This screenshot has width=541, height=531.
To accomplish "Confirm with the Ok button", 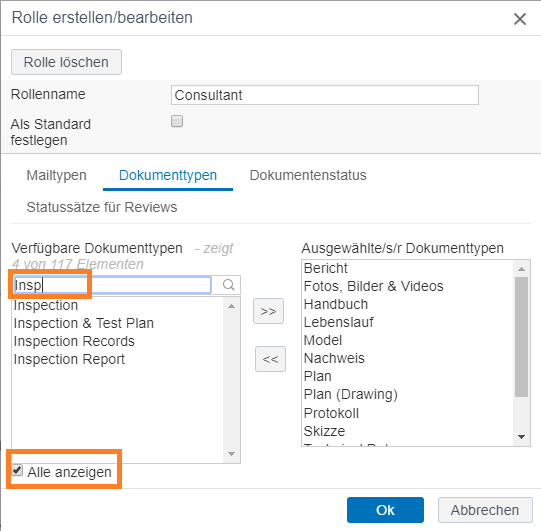I will pyautogui.click(x=385, y=510).
